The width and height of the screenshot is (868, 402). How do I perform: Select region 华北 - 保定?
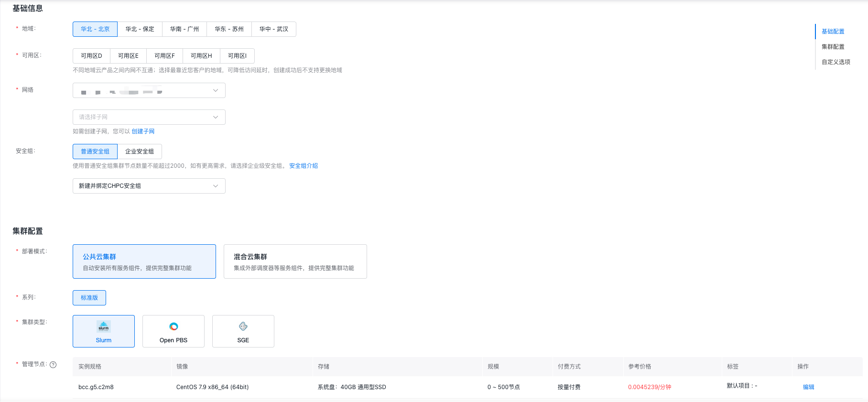click(x=140, y=29)
